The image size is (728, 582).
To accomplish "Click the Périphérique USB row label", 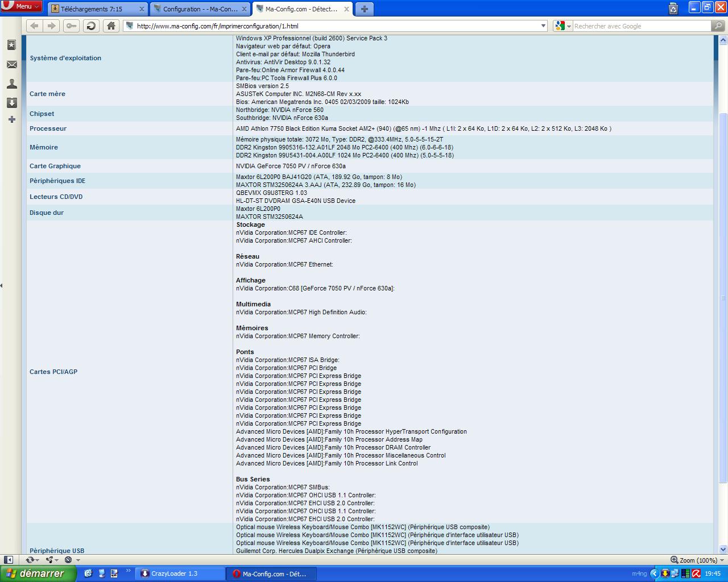I will point(57,551).
